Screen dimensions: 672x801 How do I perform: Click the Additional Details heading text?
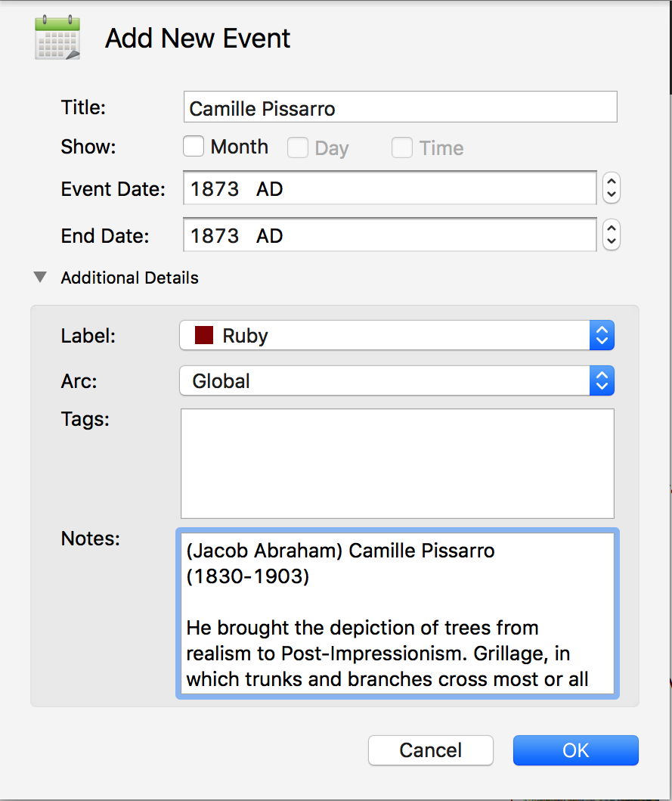(x=129, y=278)
